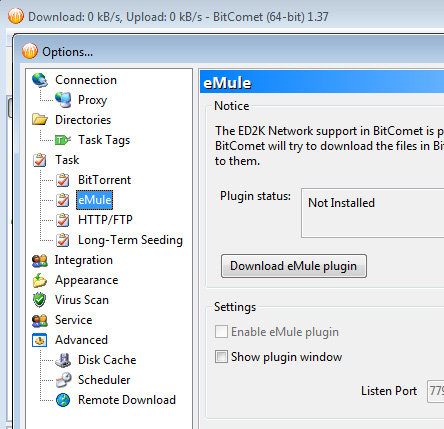
Task: Click the Plugin status label
Action: tap(255, 196)
